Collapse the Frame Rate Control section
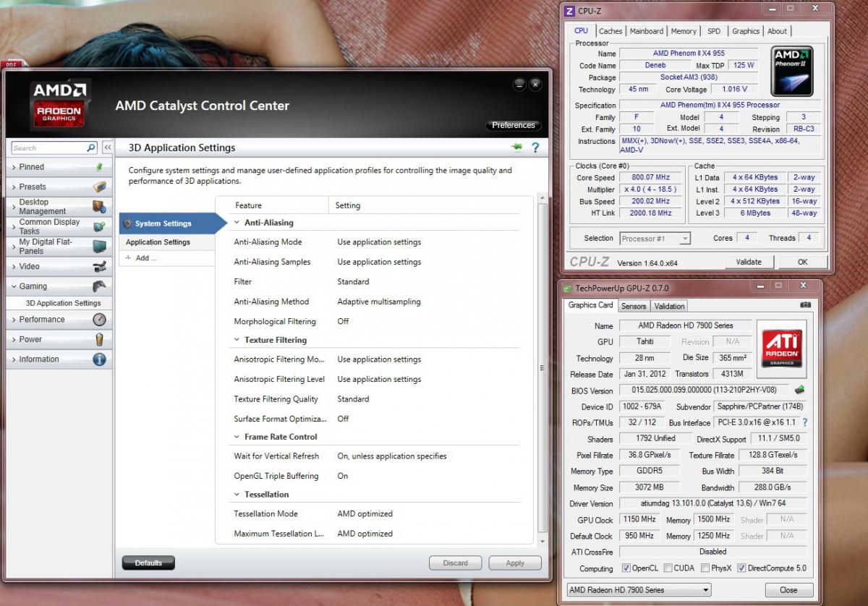Image resolution: width=868 pixels, height=606 pixels. click(237, 437)
